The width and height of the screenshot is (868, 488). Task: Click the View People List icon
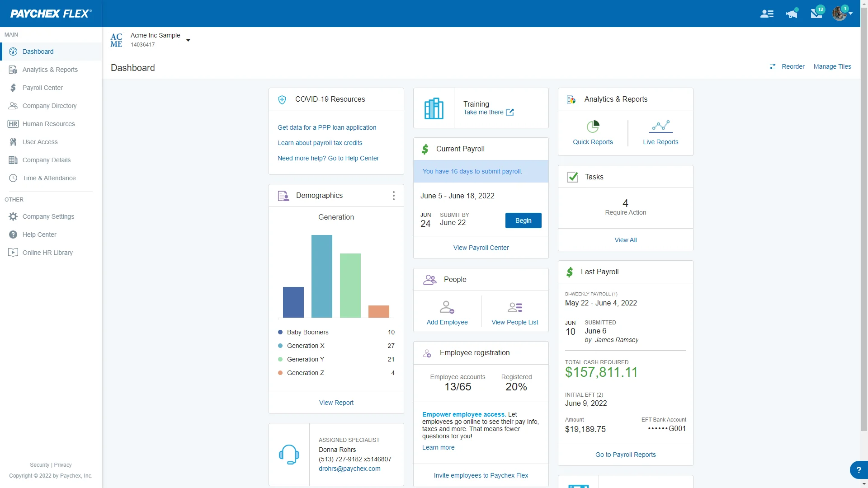coord(515,308)
